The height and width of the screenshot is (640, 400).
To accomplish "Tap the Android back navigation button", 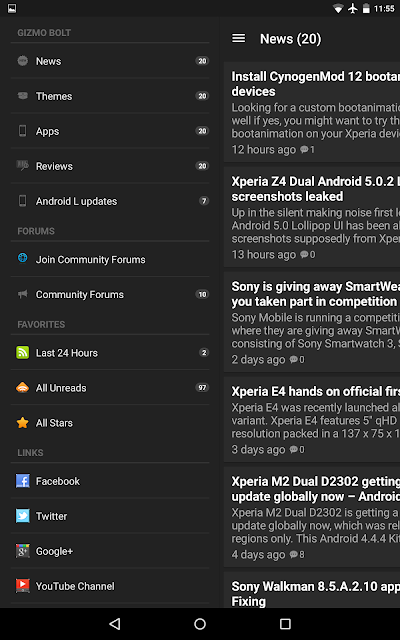I will point(115,623).
